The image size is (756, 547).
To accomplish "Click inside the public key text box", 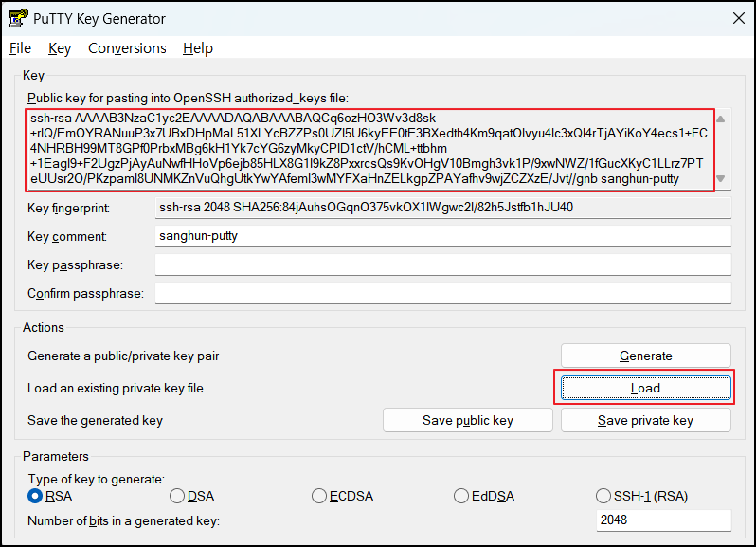I will 369,150.
